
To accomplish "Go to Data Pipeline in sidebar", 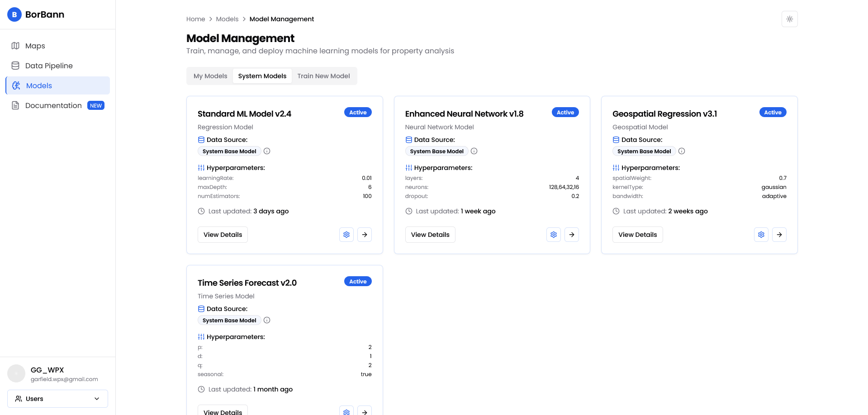I will click(49, 66).
